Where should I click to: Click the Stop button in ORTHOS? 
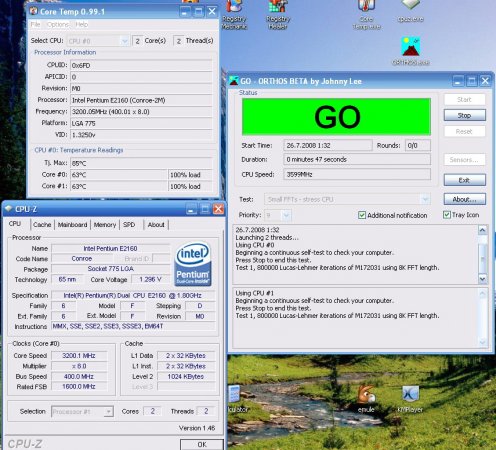tap(464, 115)
